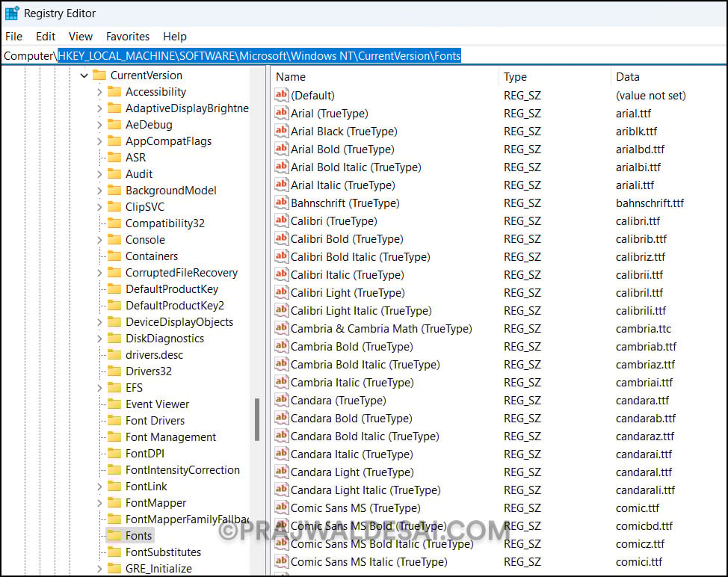Image resolution: width=728 pixels, height=577 pixels.
Task: Click the Arial Black string value icon
Action: click(x=281, y=131)
